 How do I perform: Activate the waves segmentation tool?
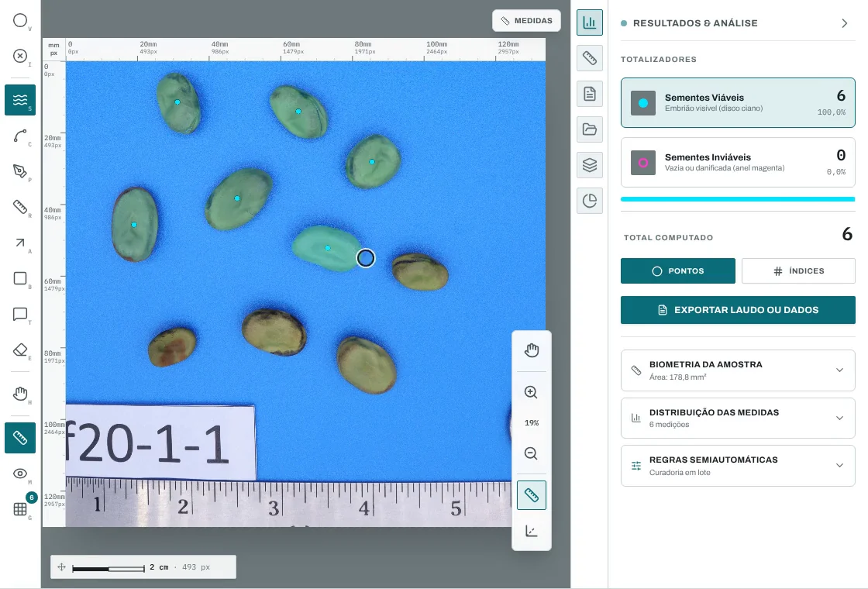(x=20, y=100)
